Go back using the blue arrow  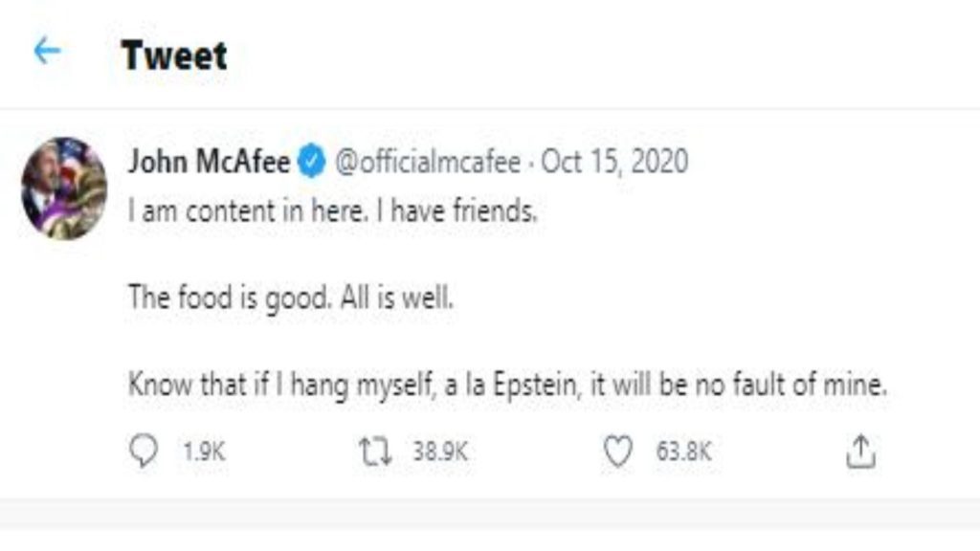pos(46,53)
